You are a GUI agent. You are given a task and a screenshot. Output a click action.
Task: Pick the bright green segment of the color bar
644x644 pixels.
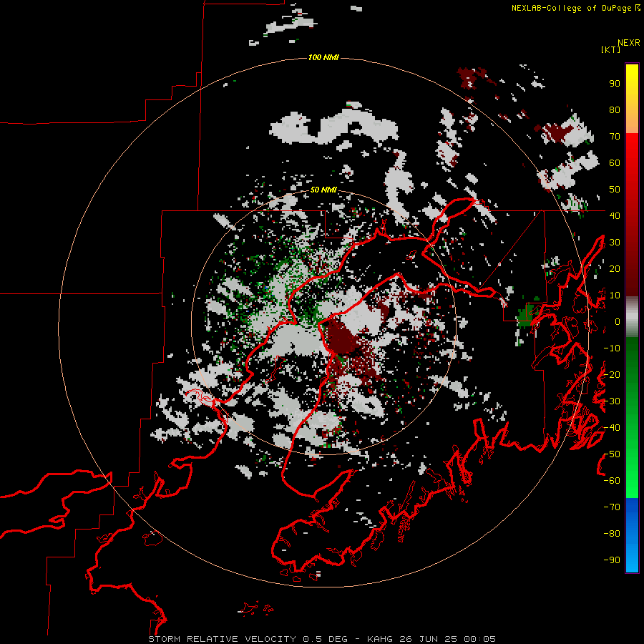pos(632,472)
